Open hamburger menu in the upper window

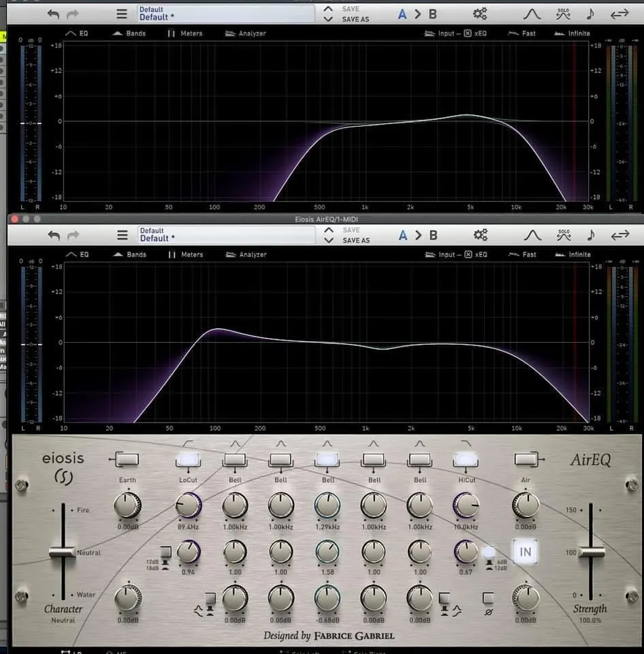pyautogui.click(x=122, y=14)
